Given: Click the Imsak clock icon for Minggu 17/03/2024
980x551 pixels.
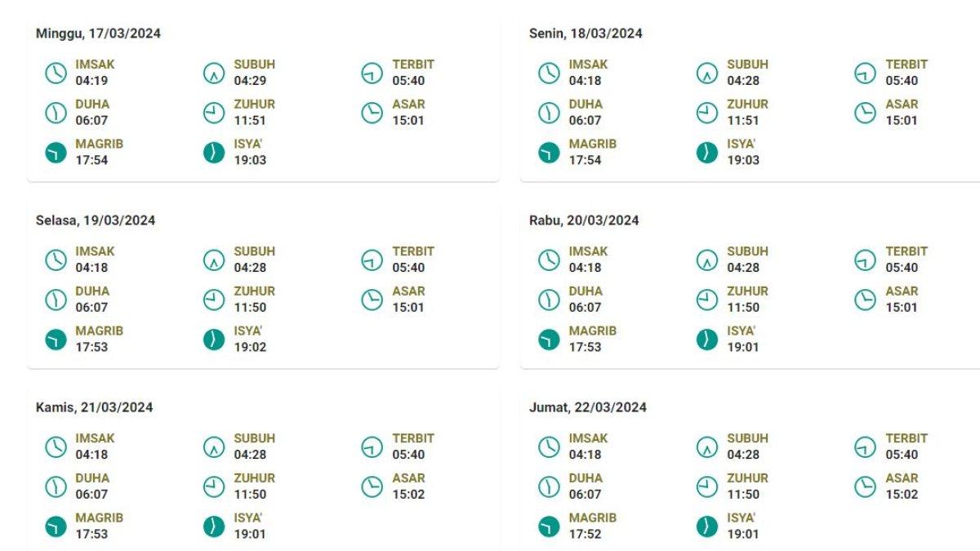Looking at the screenshot, I should point(56,73).
